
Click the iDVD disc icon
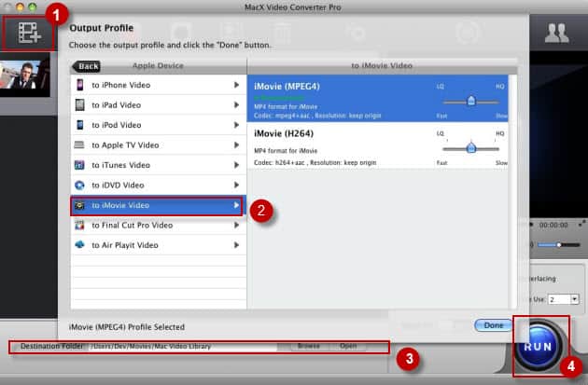(x=79, y=185)
